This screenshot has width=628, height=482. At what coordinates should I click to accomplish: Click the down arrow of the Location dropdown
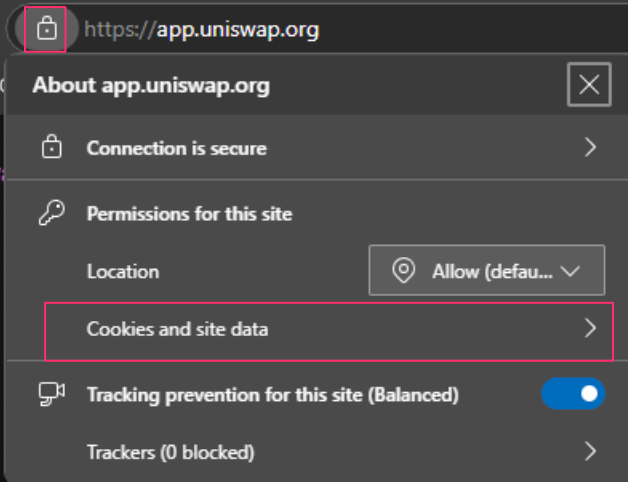[x=572, y=271]
